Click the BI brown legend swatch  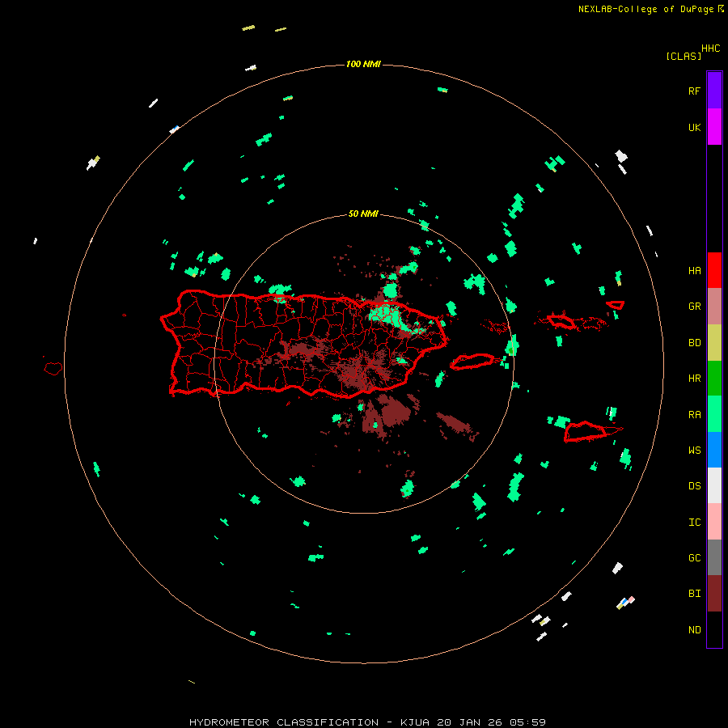coord(714,594)
